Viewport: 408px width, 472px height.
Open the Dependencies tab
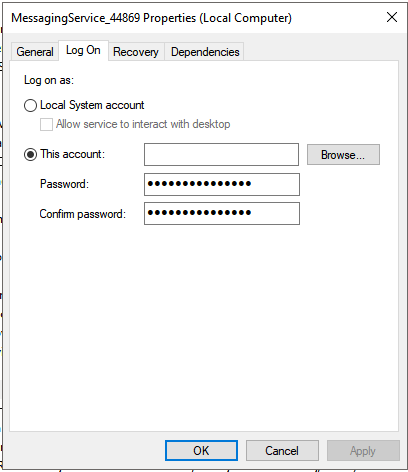click(205, 52)
